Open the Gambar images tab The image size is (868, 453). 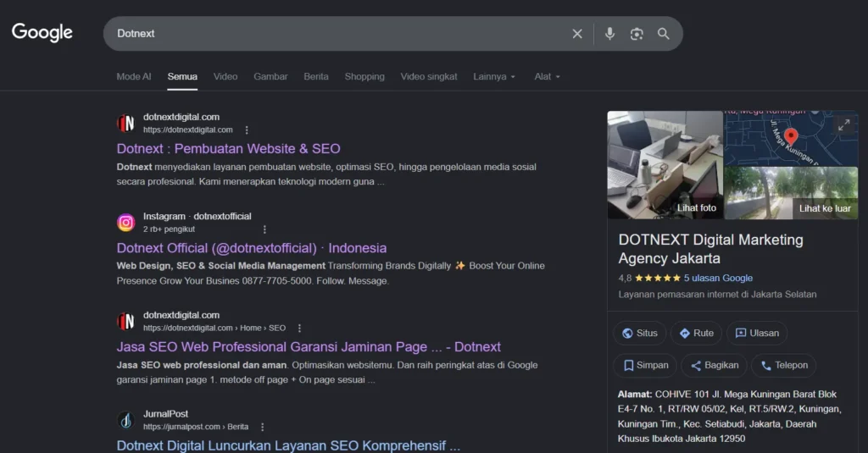270,76
